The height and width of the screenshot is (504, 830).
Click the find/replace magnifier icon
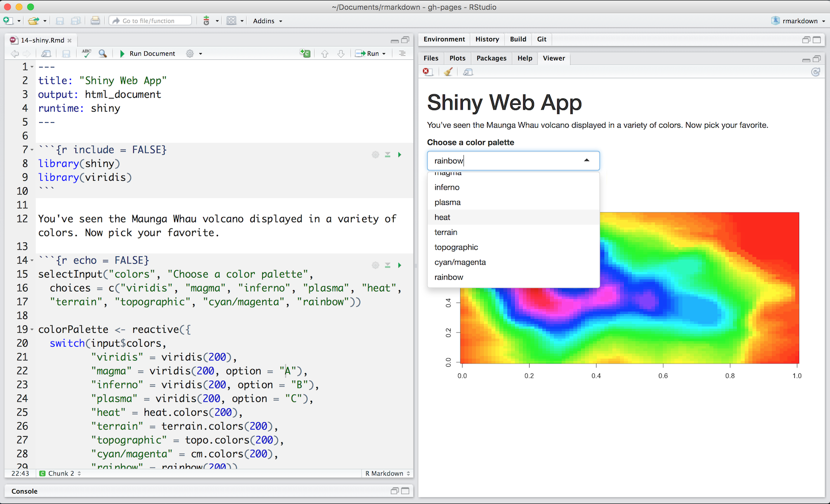tap(103, 54)
